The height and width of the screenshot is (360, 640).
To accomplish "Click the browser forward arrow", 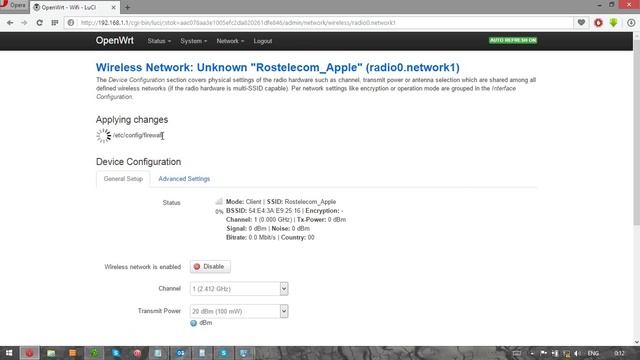I will [x=24, y=23].
